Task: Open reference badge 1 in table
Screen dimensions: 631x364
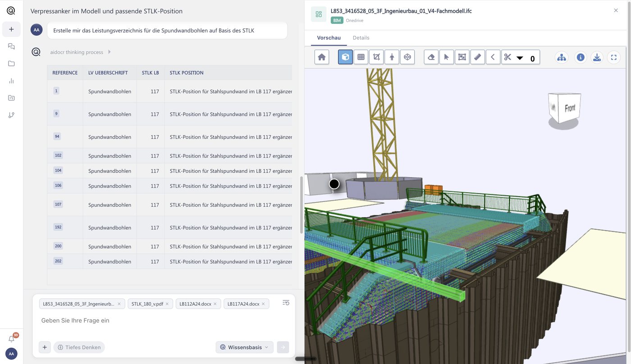Action: [56, 91]
